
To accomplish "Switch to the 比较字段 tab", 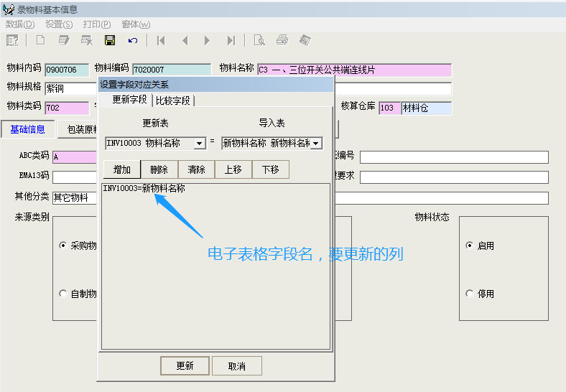I will 173,101.
